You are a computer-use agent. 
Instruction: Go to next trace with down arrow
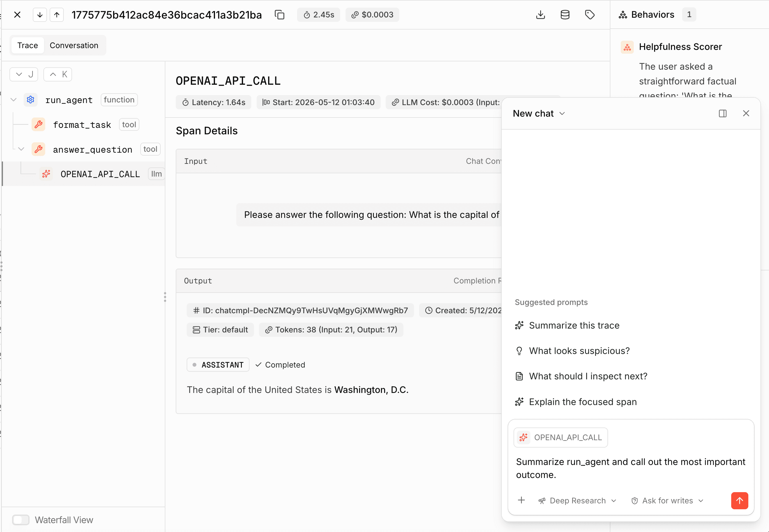tap(40, 15)
